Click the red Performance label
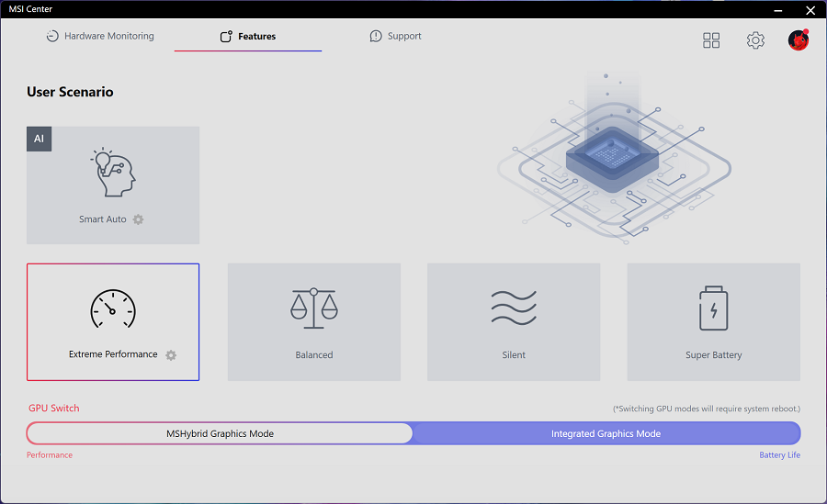The image size is (827, 504). pyautogui.click(x=50, y=455)
